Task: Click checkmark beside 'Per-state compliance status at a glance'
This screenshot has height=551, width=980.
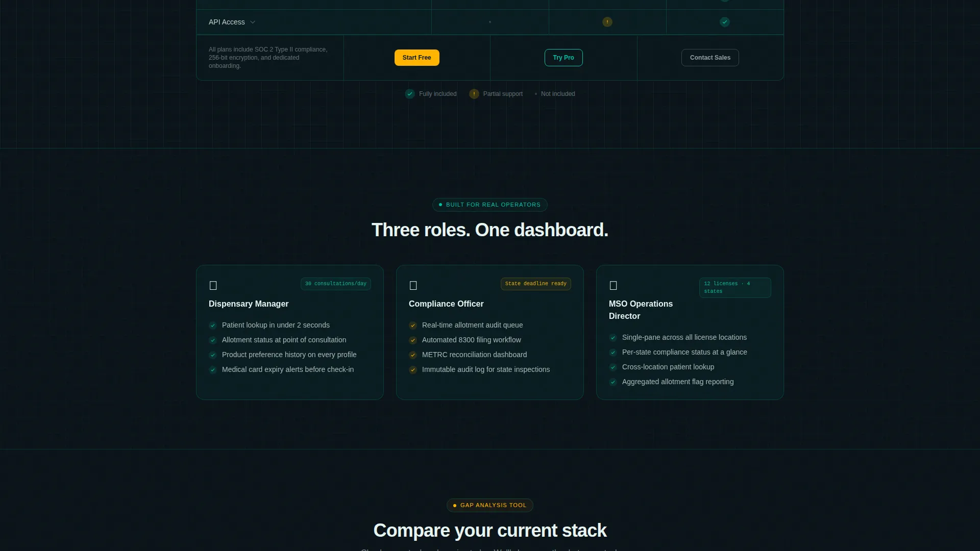Action: [613, 353]
